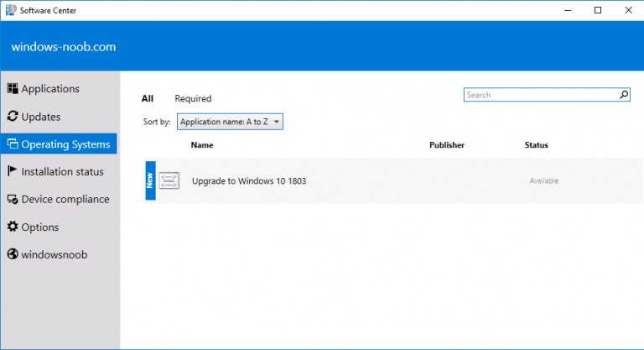Open the Applications section label
644x350 pixels.
(x=50, y=89)
